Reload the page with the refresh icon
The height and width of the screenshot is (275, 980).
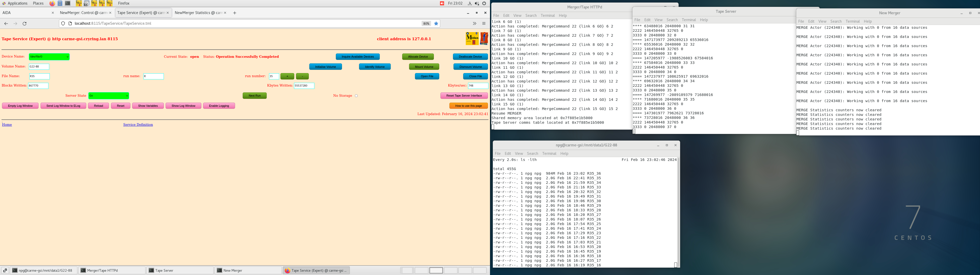point(25,23)
